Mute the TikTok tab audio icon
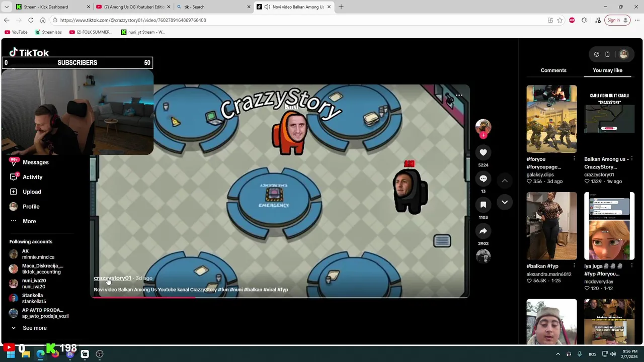Viewport: 644px width, 362px height. tap(267, 7)
